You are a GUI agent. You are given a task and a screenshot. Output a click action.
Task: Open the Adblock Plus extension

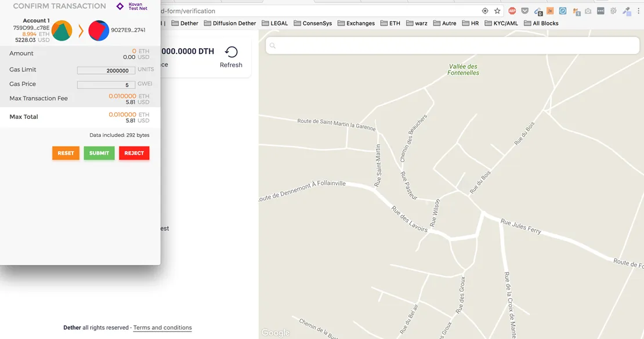tap(512, 11)
